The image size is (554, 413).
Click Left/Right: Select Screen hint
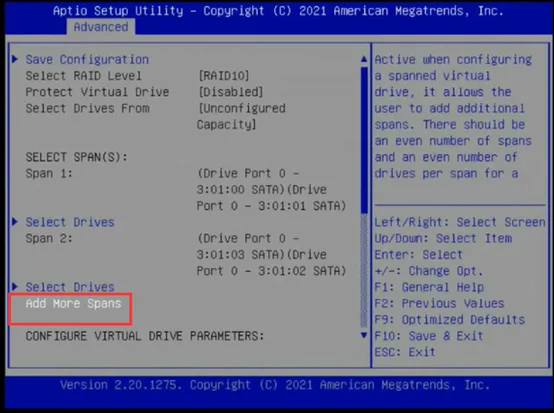(x=460, y=222)
